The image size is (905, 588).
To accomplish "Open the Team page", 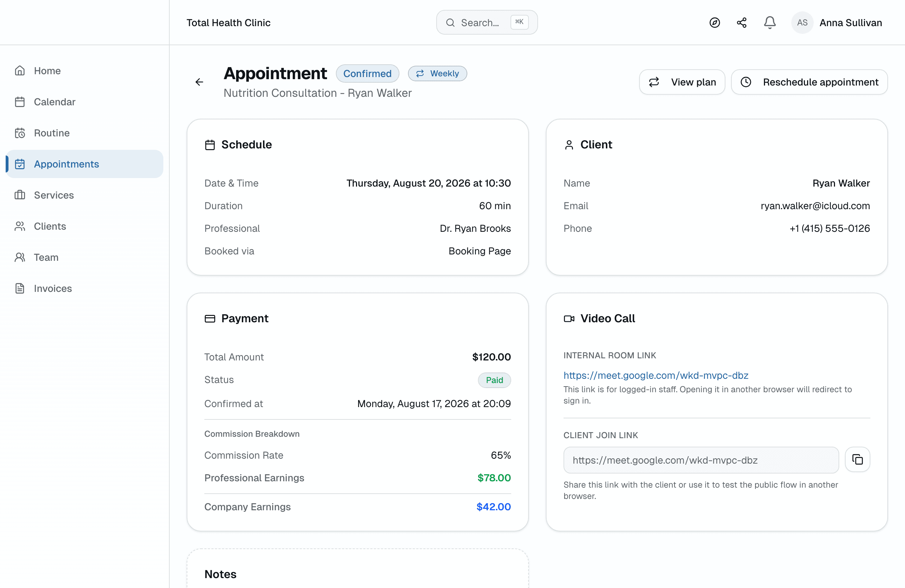I will [85, 257].
